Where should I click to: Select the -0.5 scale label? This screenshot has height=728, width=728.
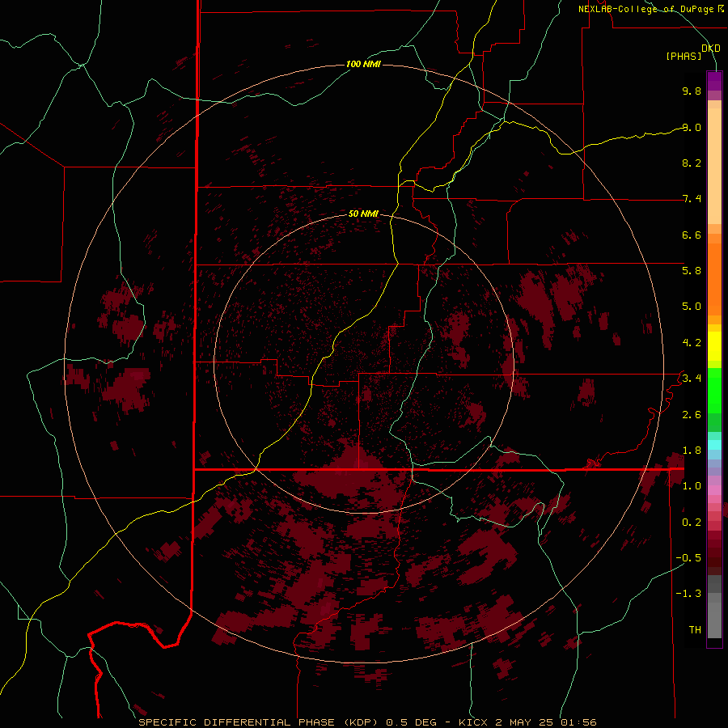pos(688,557)
